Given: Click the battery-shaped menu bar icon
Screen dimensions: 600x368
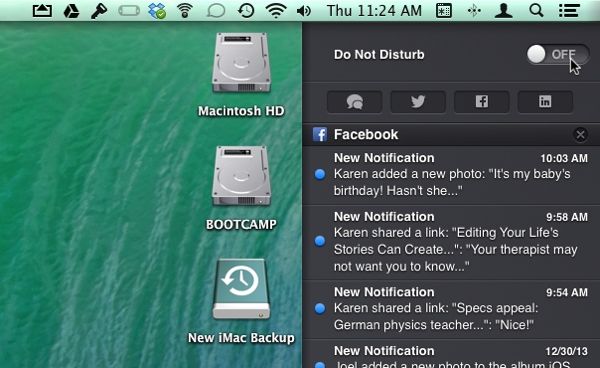Looking at the screenshot, I should [x=129, y=11].
